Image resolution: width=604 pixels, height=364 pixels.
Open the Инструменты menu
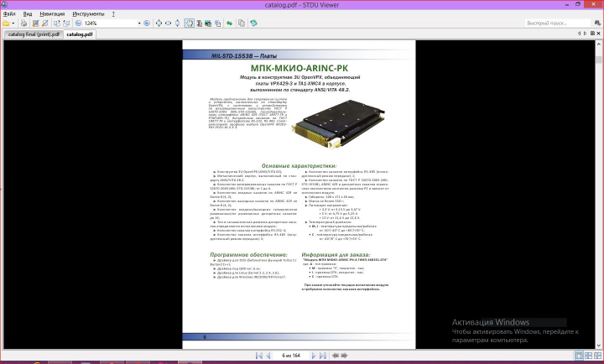[88, 14]
